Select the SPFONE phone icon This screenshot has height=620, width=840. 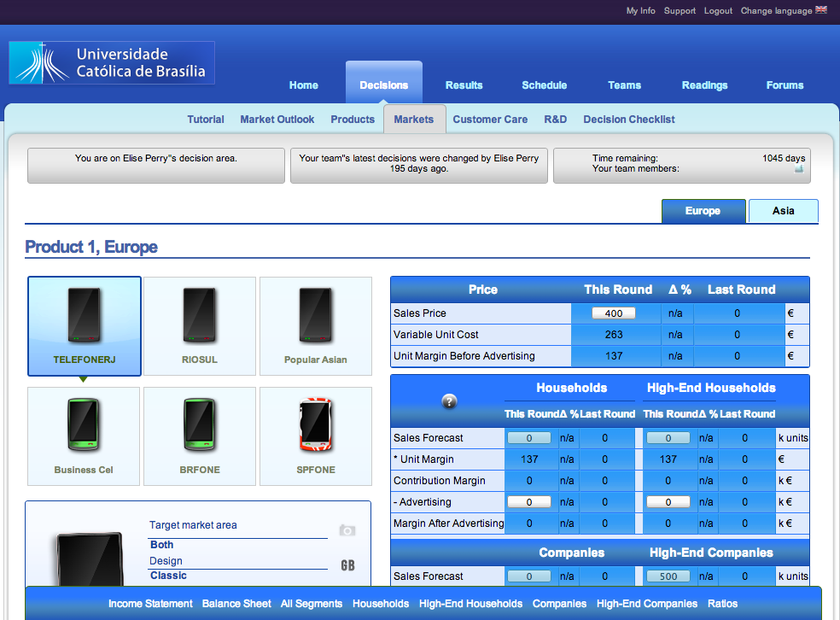(x=316, y=426)
